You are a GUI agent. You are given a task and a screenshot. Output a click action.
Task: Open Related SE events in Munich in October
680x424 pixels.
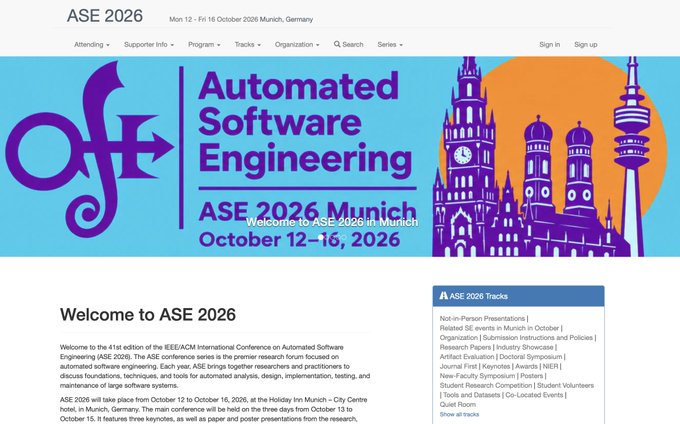pos(499,328)
